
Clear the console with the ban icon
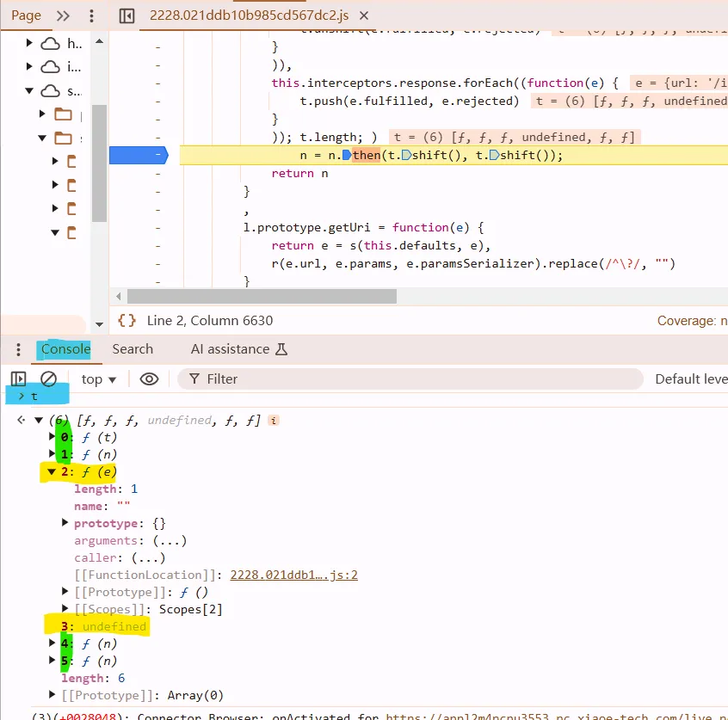48,378
